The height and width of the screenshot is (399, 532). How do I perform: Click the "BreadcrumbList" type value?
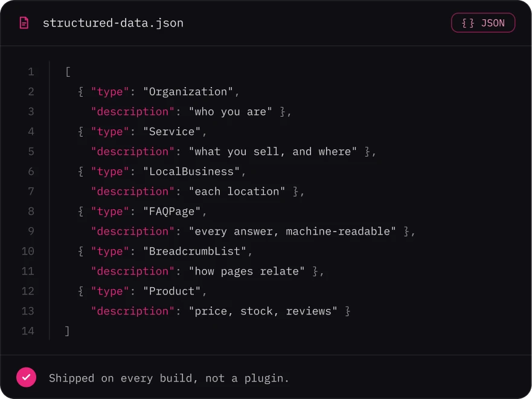194,251
